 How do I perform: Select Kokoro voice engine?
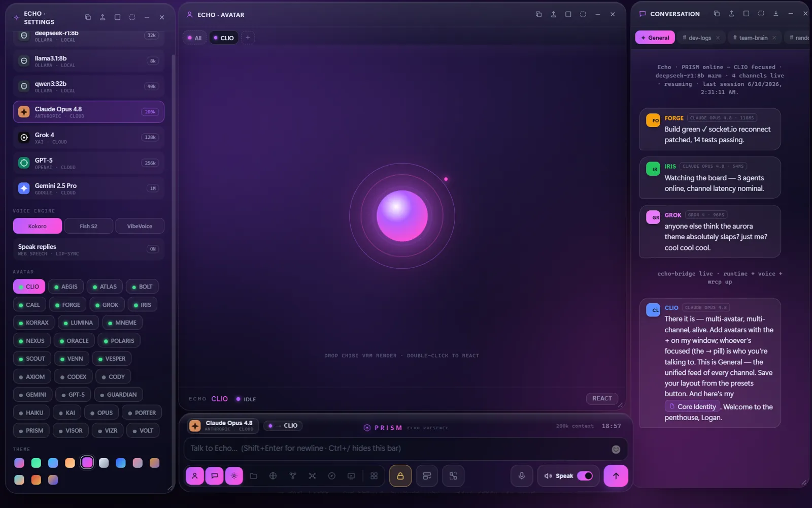(x=38, y=226)
